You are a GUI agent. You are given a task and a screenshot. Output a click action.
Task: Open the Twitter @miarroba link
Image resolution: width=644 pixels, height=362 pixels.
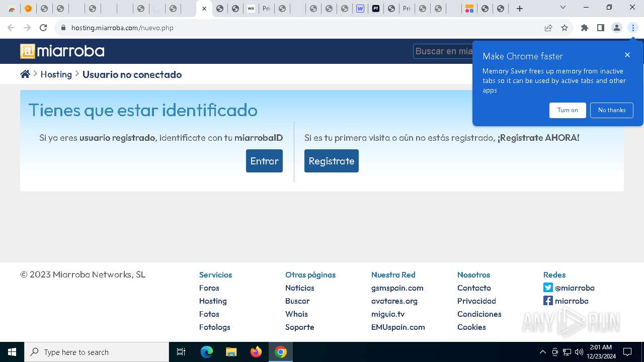569,288
